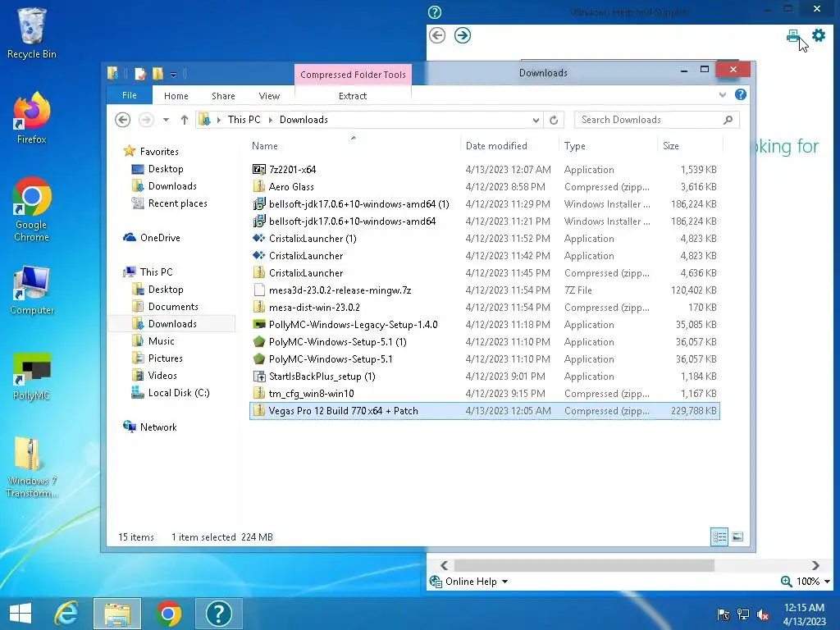Open Internet Explorer from taskbar
Image resolution: width=840 pixels, height=630 pixels.
[x=66, y=614]
